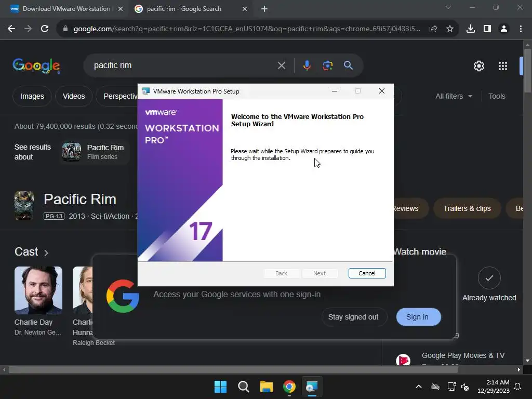This screenshot has height=399, width=532.
Task: Click Sign in on the Google prompt
Action: coord(418,317)
